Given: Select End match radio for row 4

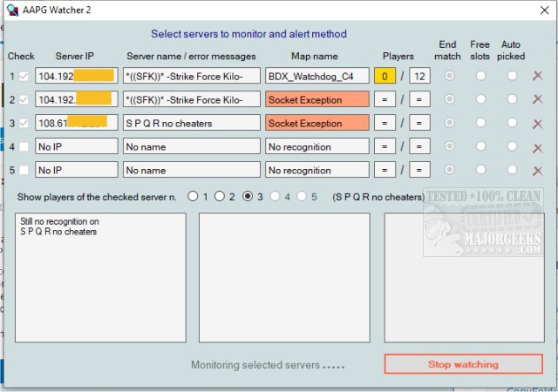Looking at the screenshot, I should coord(450,145).
